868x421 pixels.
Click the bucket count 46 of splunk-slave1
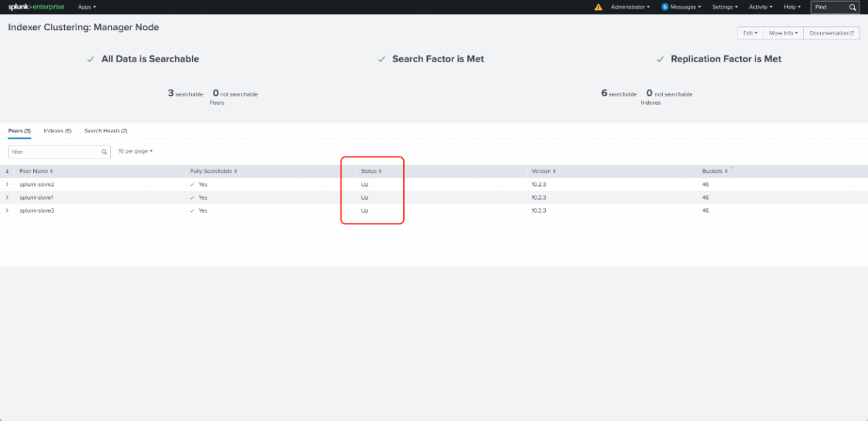click(x=706, y=197)
